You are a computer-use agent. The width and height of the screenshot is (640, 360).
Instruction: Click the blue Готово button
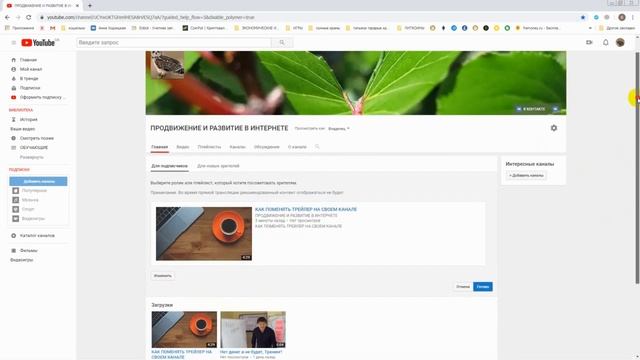pyautogui.click(x=483, y=287)
